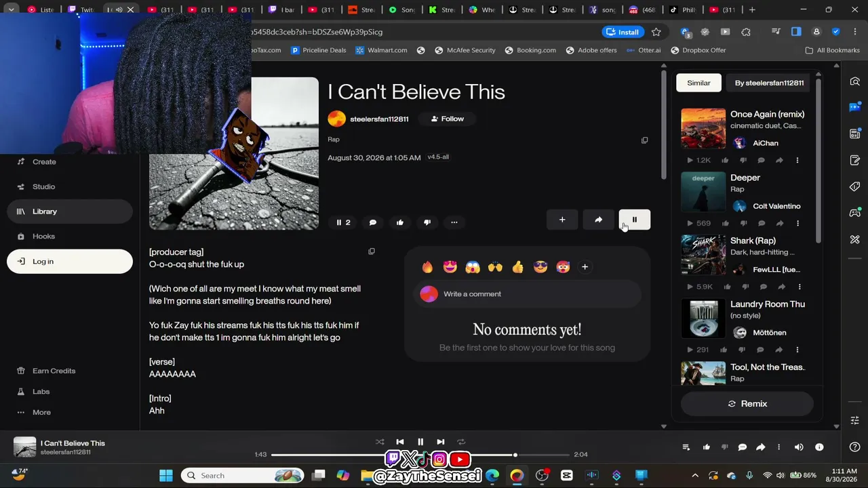Image resolution: width=868 pixels, height=488 pixels.
Task: React with the thumbs up emoji
Action: pyautogui.click(x=518, y=267)
